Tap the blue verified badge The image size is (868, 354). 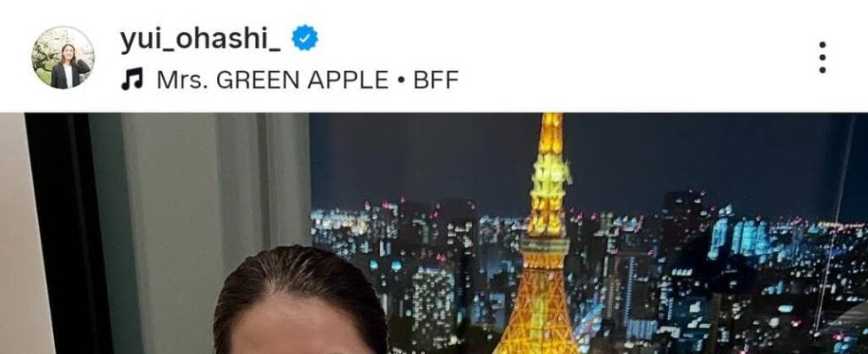click(x=305, y=38)
